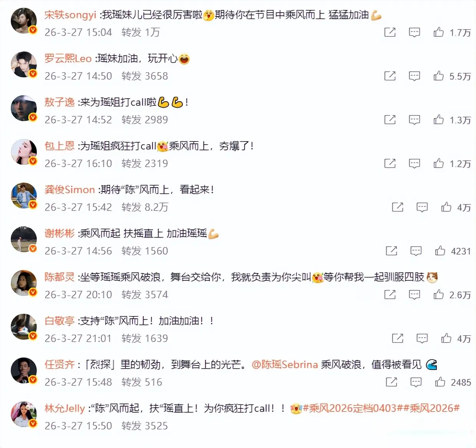
Task: View 转发 8.2万 reposts of 龚俊's comment
Action: coord(145,207)
